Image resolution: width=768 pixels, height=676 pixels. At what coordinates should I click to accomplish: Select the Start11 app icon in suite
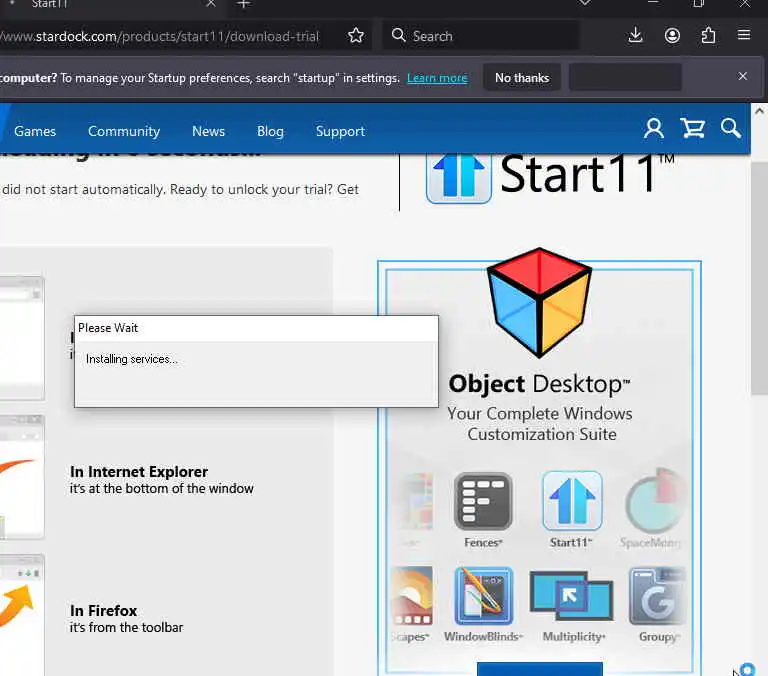(x=572, y=501)
